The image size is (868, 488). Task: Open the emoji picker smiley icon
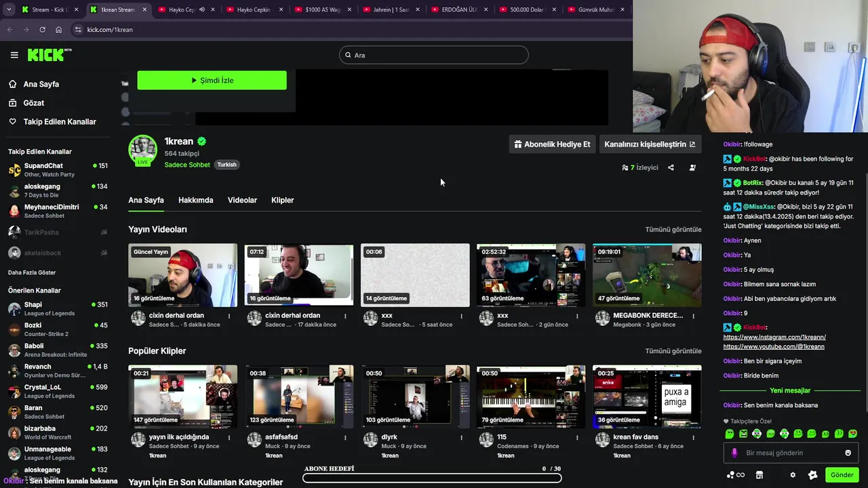(848, 453)
